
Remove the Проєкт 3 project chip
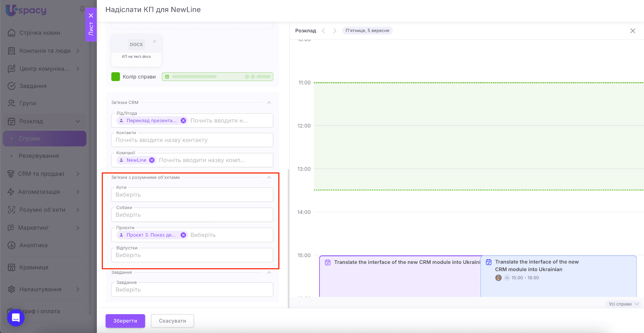pyautogui.click(x=183, y=235)
